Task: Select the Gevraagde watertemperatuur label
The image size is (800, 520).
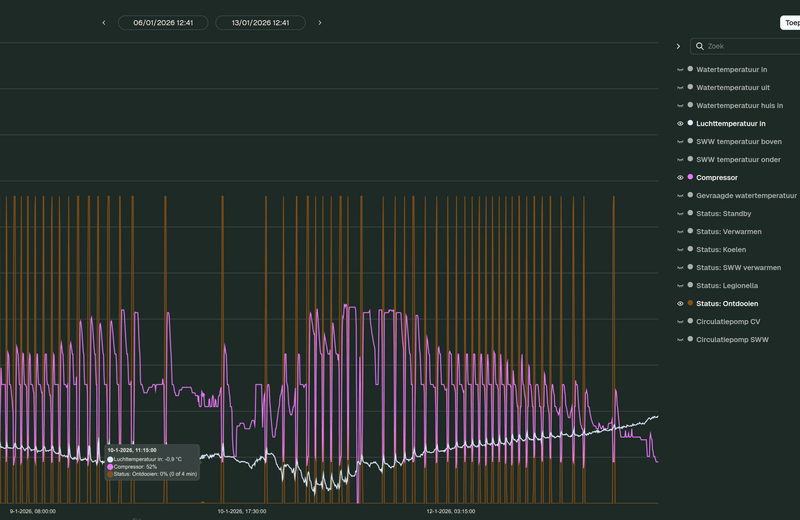Action: (746, 195)
